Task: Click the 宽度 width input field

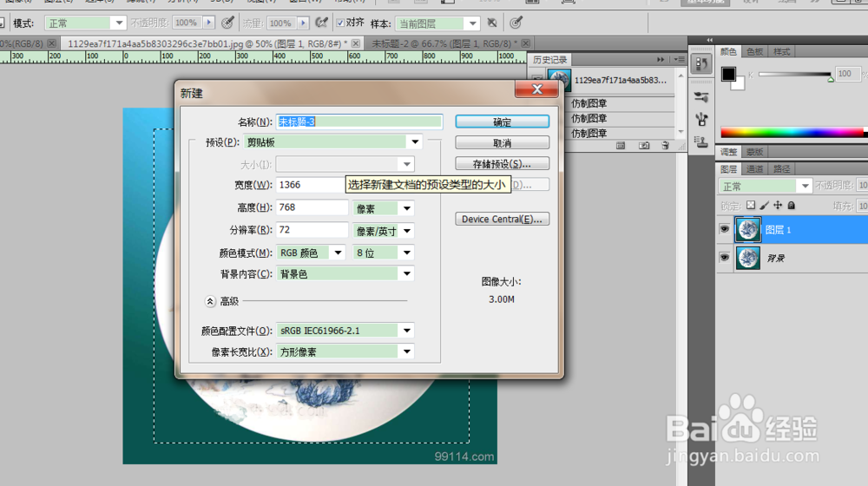Action: 311,185
